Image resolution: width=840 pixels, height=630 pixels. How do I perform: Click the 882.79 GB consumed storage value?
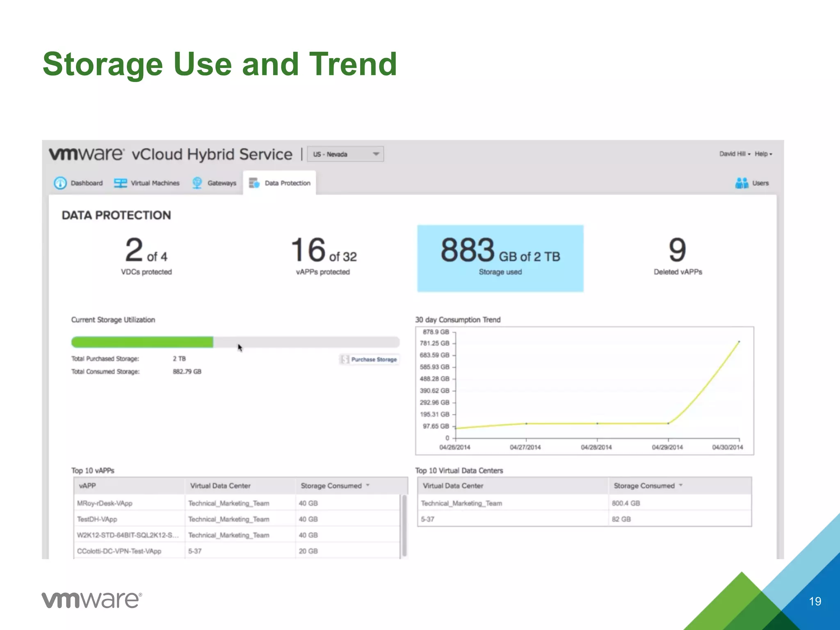[187, 371]
